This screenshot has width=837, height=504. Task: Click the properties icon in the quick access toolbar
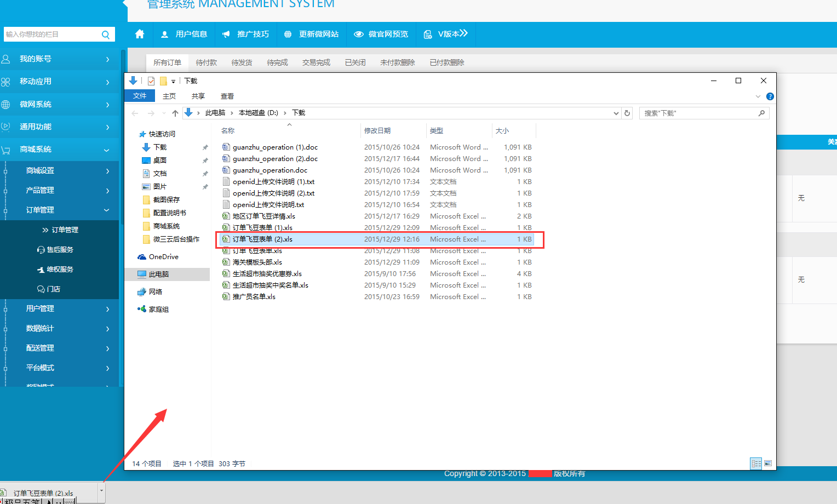click(151, 81)
